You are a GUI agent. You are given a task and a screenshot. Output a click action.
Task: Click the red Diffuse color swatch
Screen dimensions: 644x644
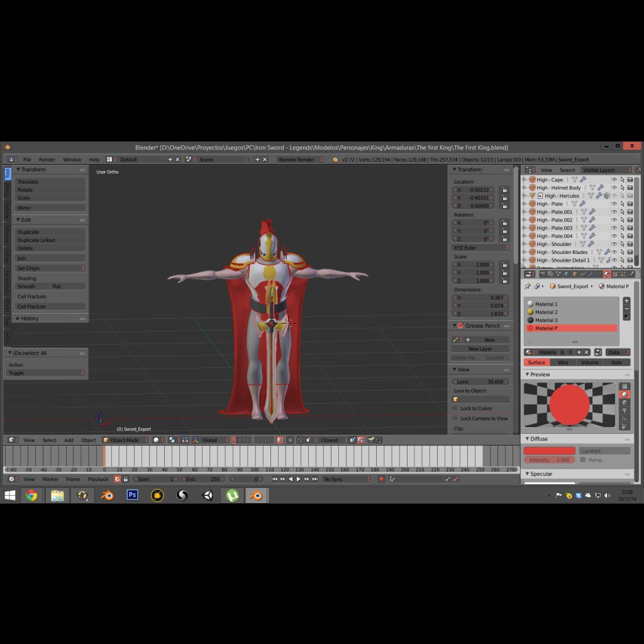pos(549,451)
